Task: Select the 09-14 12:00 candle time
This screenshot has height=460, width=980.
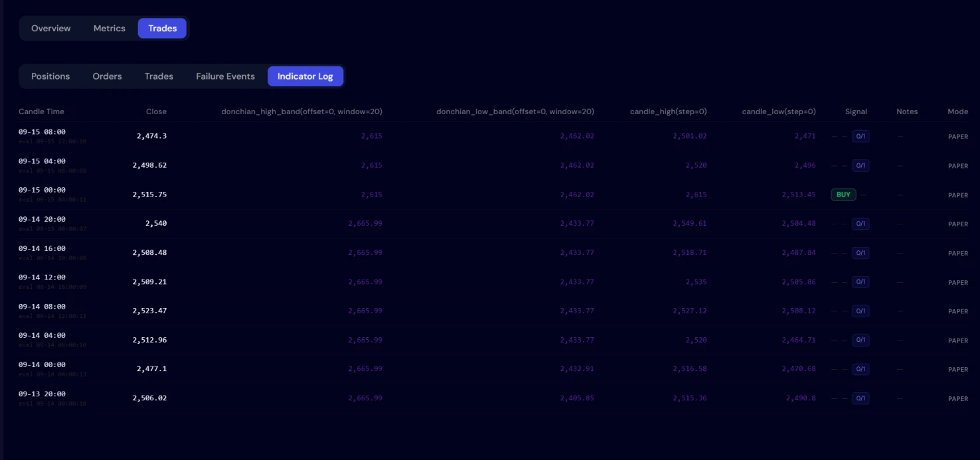Action: point(42,277)
